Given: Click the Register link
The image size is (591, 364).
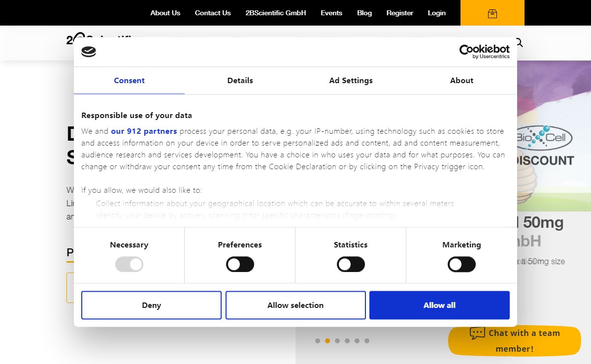Looking at the screenshot, I should [x=400, y=13].
